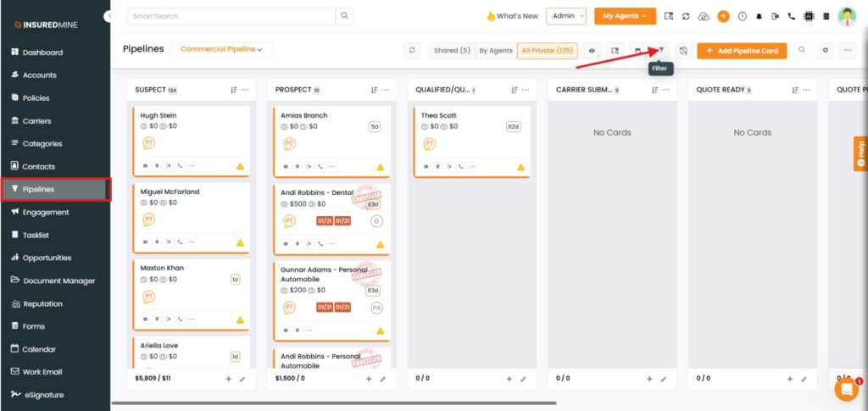Click into the Smart Search field
The height and width of the screenshot is (411, 868).
pyautogui.click(x=231, y=16)
